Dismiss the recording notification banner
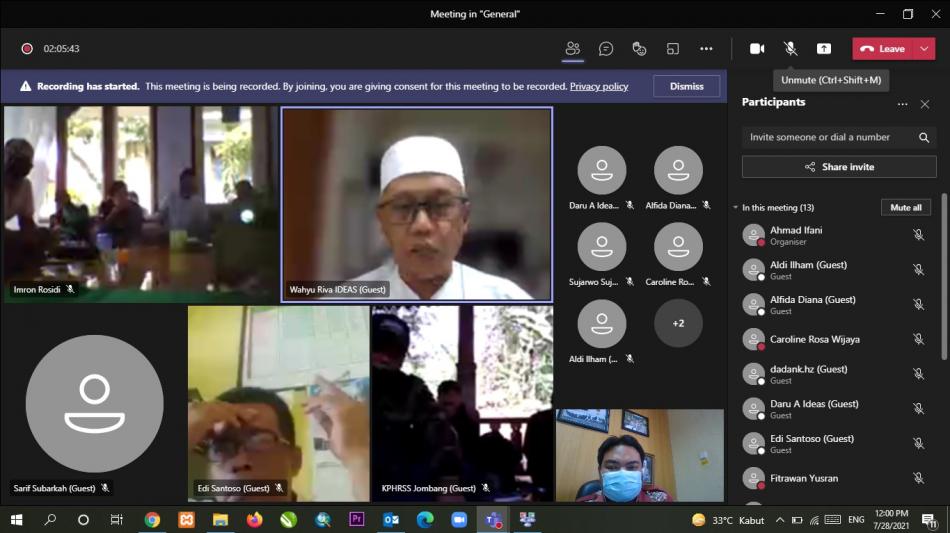This screenshot has height=533, width=950. tap(686, 87)
